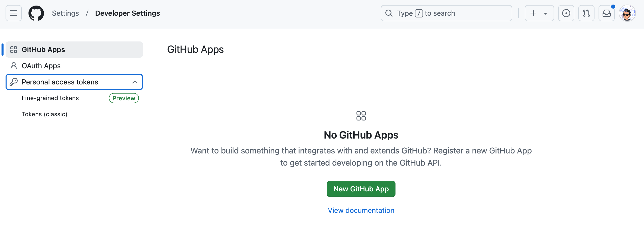
Task: Click the key icon beside Personal access tokens
Action: pyautogui.click(x=14, y=82)
